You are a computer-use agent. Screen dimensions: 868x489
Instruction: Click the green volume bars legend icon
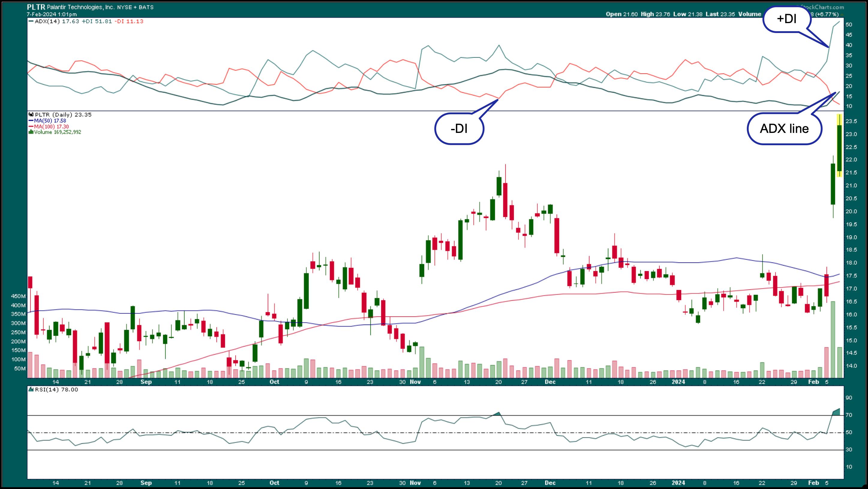tap(31, 132)
